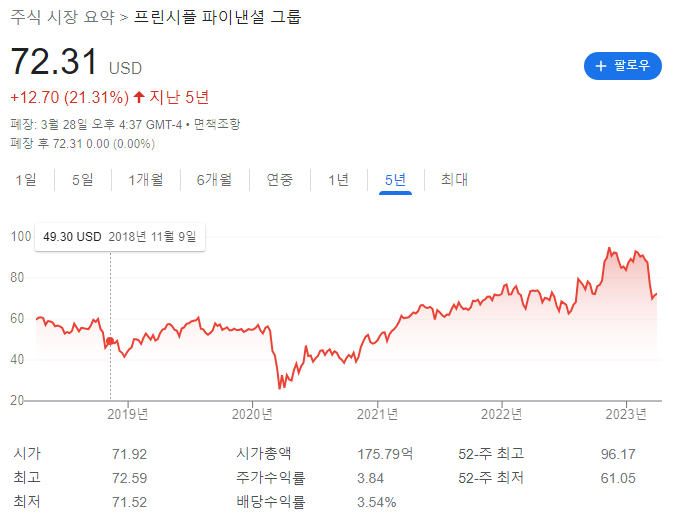Image resolution: width=676 pixels, height=522 pixels.
Task: Click the 52-주 최고 label
Action: (x=491, y=454)
